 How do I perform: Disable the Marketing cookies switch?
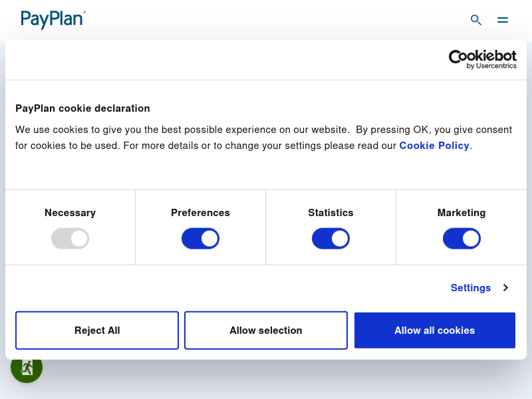[462, 239]
